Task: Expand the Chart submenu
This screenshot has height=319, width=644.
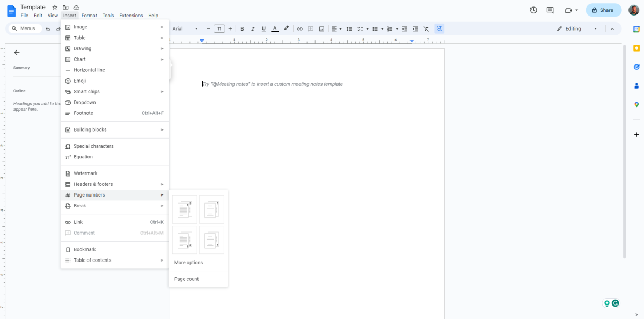Action: point(115,59)
